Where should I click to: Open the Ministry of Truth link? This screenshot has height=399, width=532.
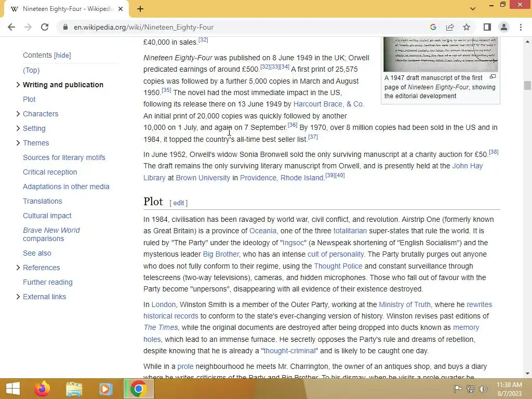pos(405,304)
